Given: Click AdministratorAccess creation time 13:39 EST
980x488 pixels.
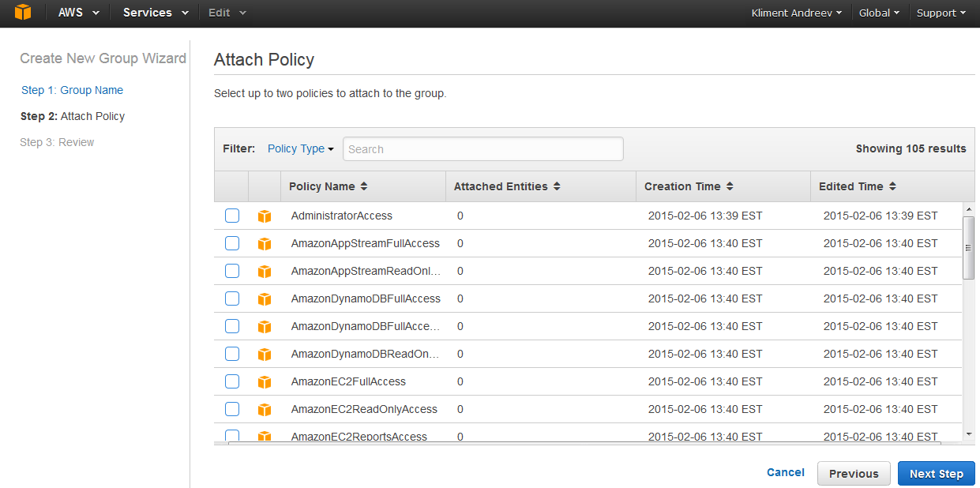Looking at the screenshot, I should click(x=705, y=216).
